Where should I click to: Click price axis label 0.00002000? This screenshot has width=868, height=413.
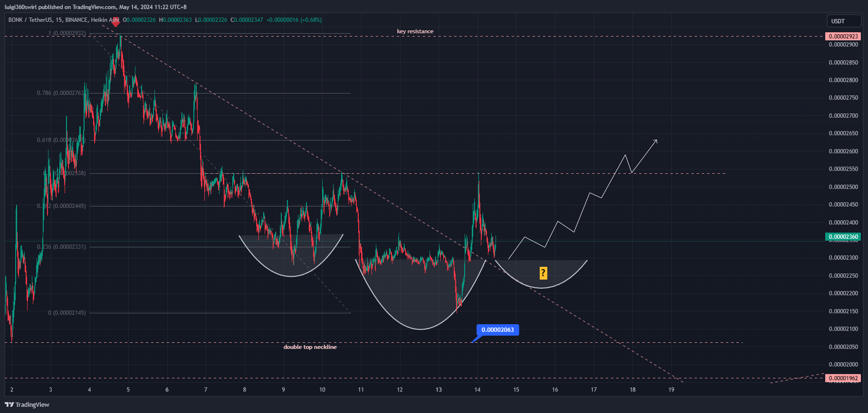[x=843, y=365]
